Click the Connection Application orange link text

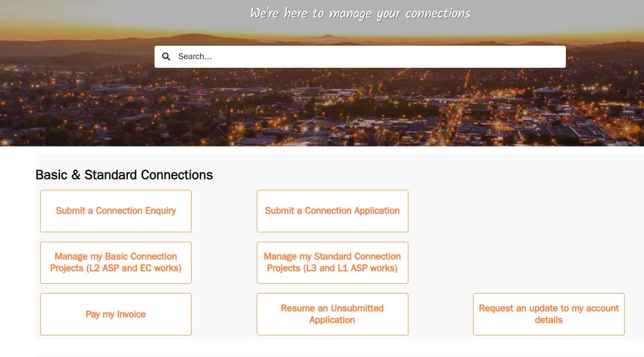coord(332,211)
